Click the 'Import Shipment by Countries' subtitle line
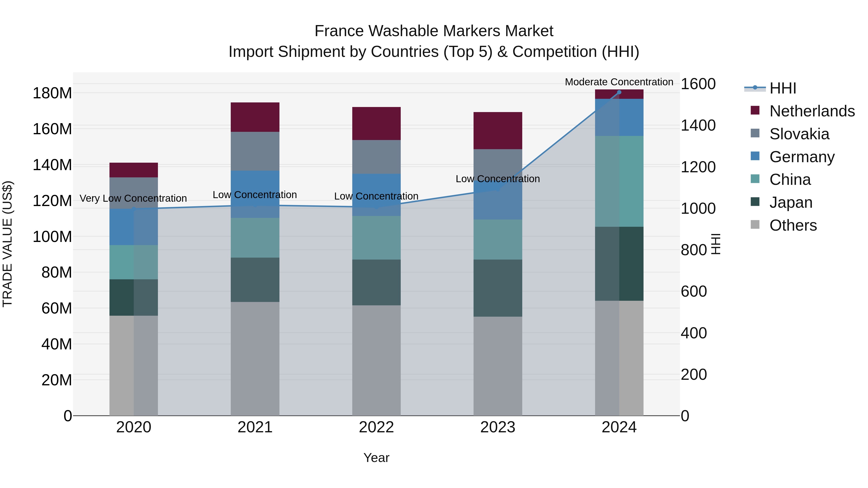The height and width of the screenshot is (488, 868). coord(434,52)
